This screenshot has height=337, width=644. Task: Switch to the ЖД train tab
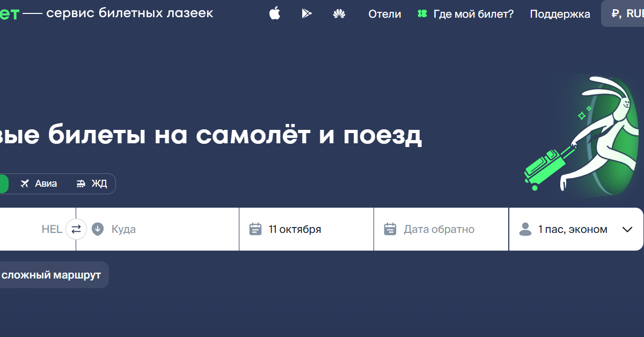click(x=92, y=184)
